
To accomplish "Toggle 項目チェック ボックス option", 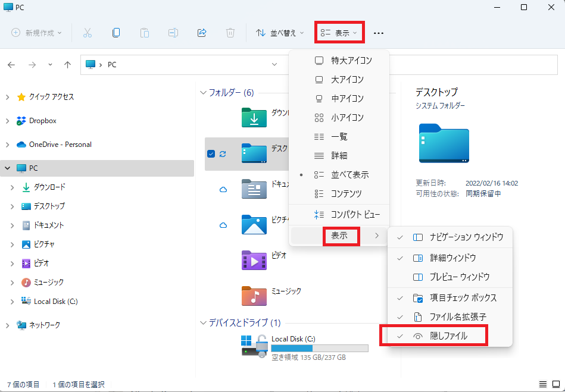I will pos(450,298).
